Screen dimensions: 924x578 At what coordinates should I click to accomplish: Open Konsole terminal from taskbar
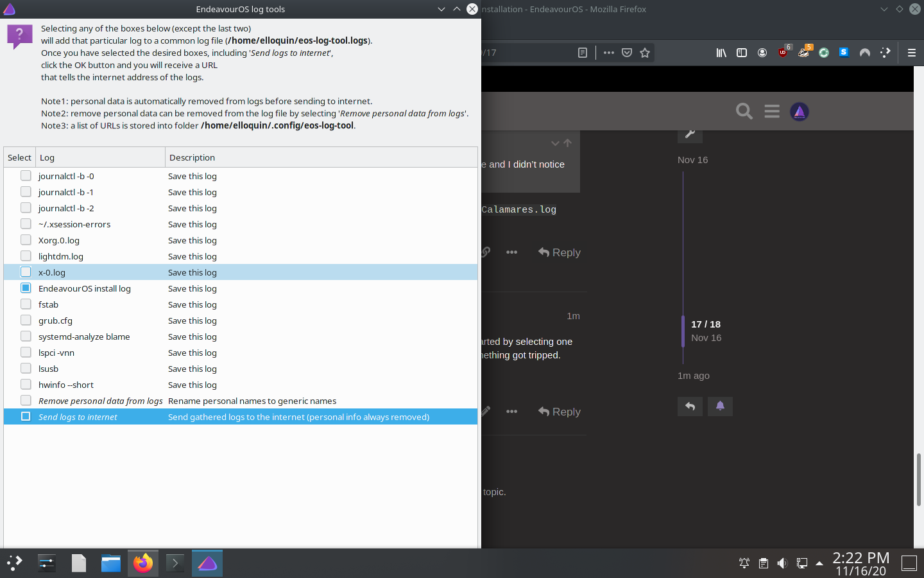[x=175, y=563]
